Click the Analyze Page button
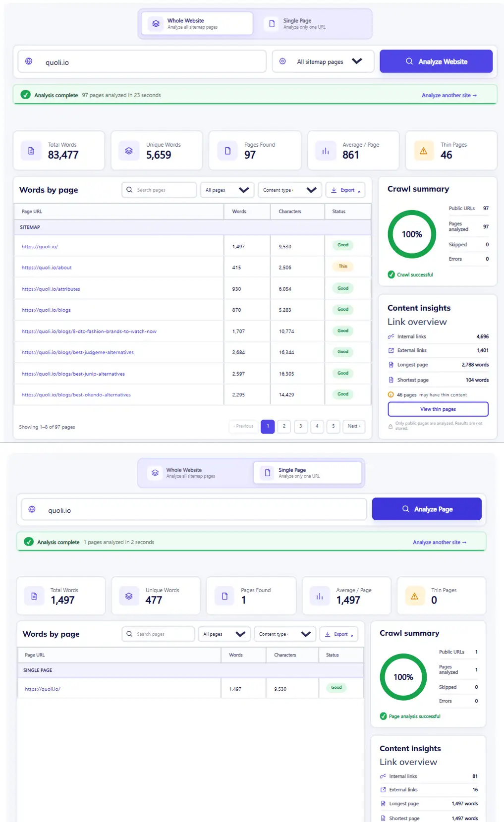504x822 pixels. [x=427, y=509]
